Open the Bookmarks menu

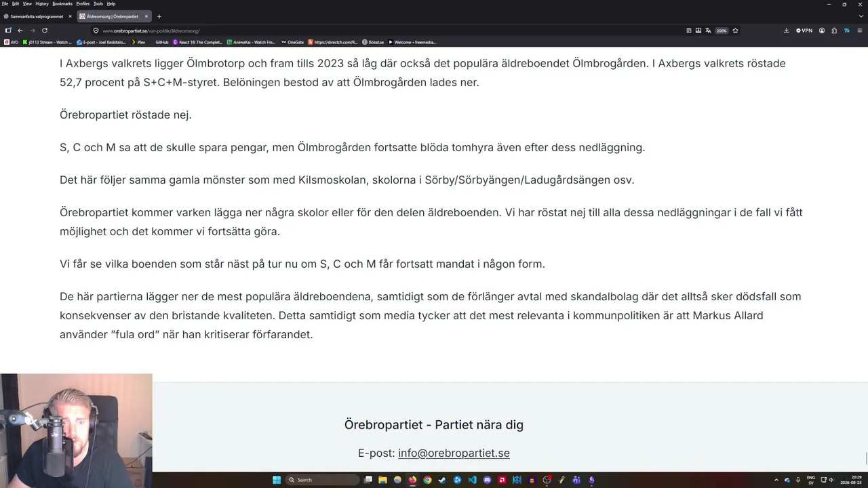[x=62, y=3]
